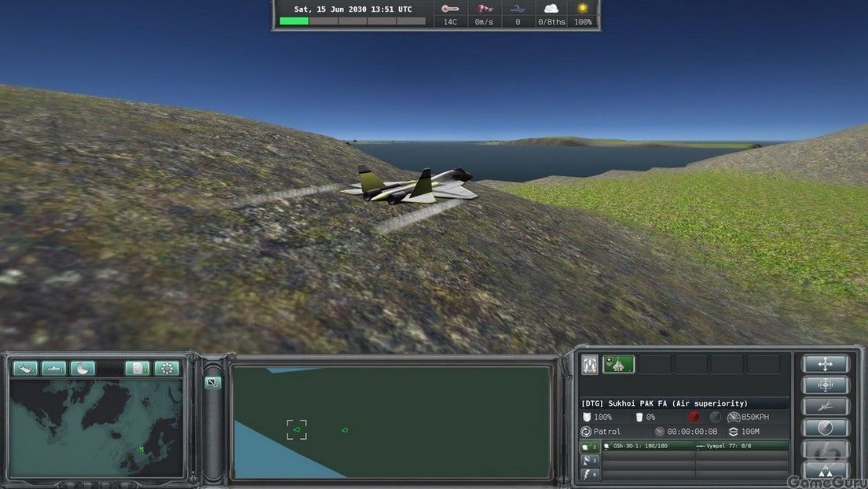Toggle the red radar active indicator

coord(694,417)
